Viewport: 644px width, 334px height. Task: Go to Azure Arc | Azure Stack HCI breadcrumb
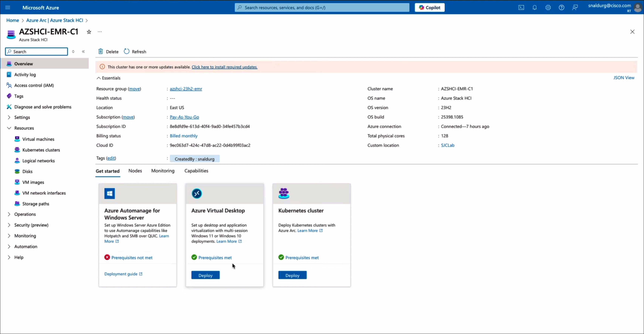54,20
